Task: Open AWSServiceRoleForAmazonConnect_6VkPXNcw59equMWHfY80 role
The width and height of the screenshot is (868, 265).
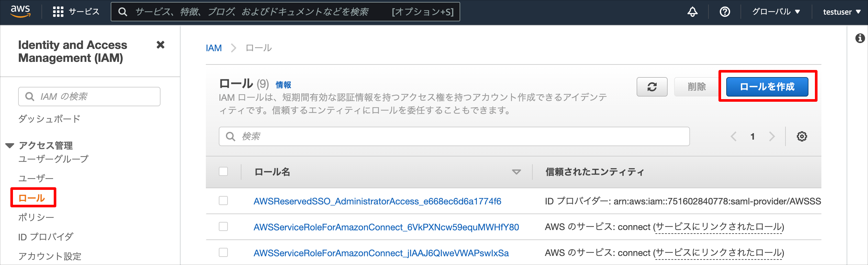Action: click(386, 227)
